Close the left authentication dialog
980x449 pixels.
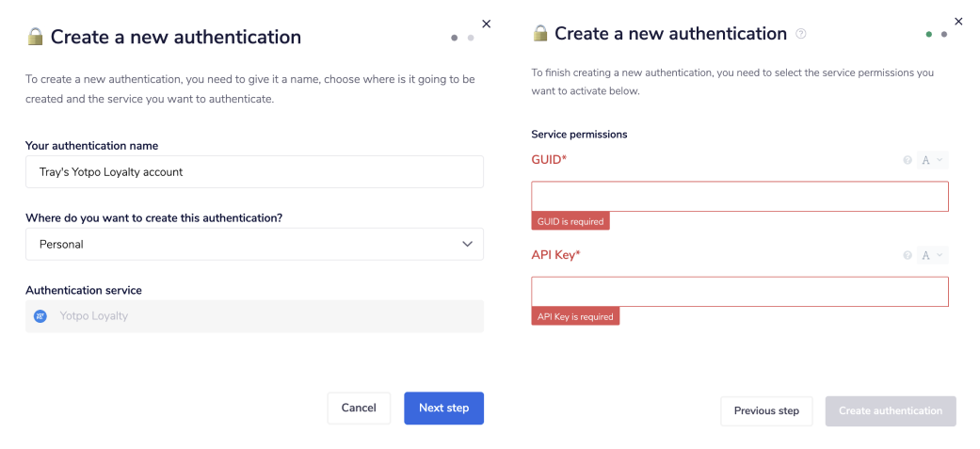point(486,24)
